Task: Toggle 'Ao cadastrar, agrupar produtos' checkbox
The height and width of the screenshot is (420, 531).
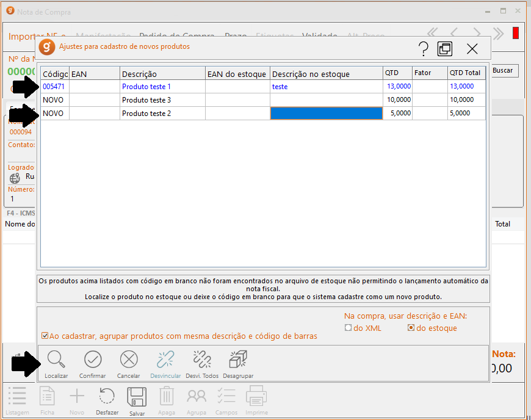Action: 45,336
